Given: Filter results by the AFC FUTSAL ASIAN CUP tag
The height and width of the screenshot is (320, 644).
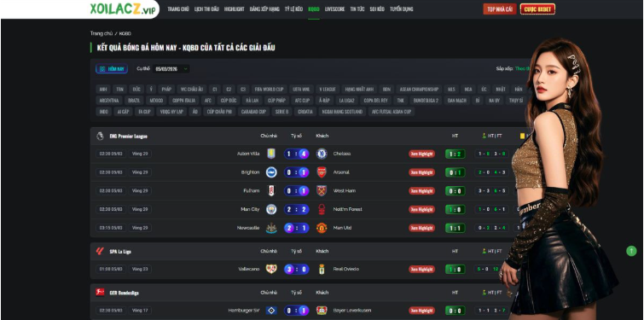Looking at the screenshot, I should pos(391,111).
